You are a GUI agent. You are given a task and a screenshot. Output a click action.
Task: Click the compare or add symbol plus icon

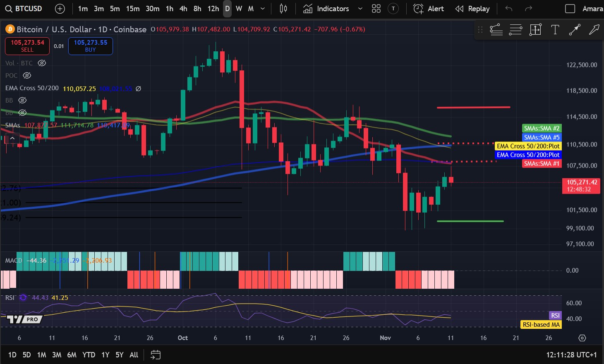tap(60, 9)
